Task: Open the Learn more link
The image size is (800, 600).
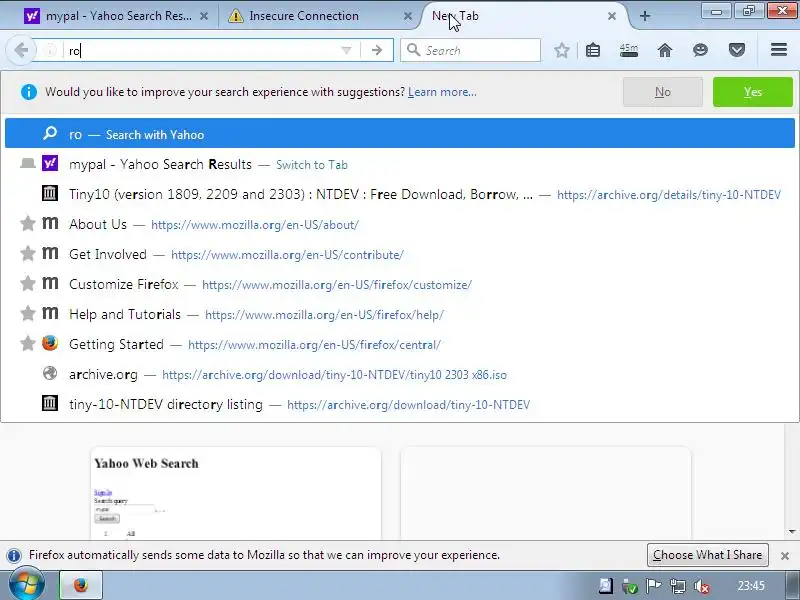Action: pos(442,92)
